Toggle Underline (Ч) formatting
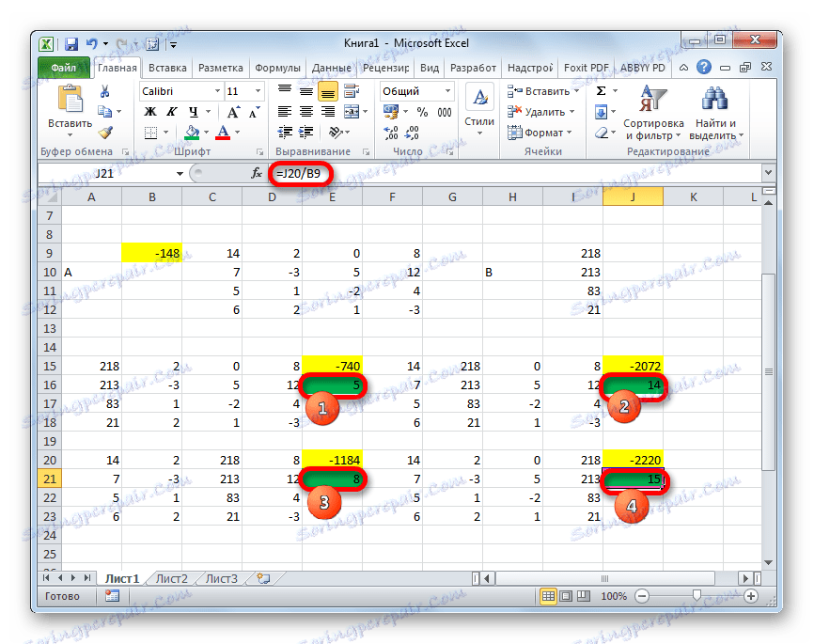 193,112
